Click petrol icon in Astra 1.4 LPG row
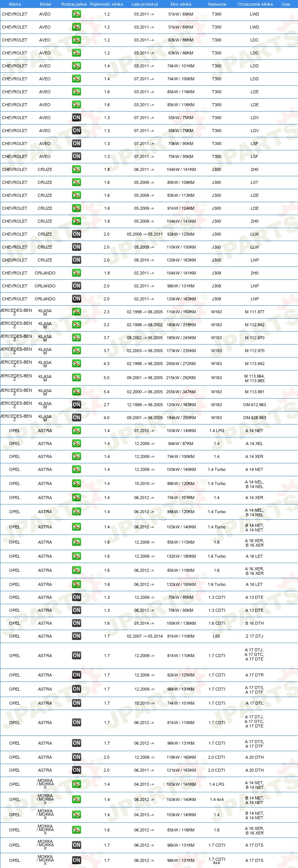This screenshot has height=868, width=298. (77, 431)
